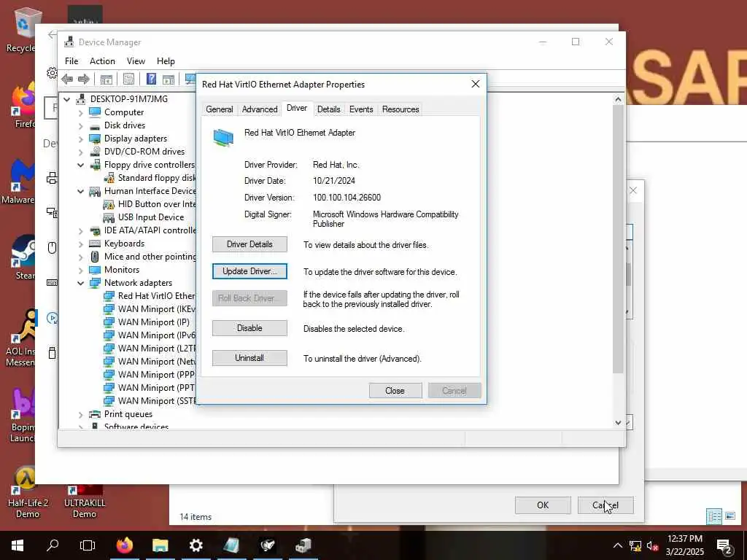The image size is (747, 560).
Task: Click the USB icon in Settings sidebar
Action: pyautogui.click(x=53, y=353)
